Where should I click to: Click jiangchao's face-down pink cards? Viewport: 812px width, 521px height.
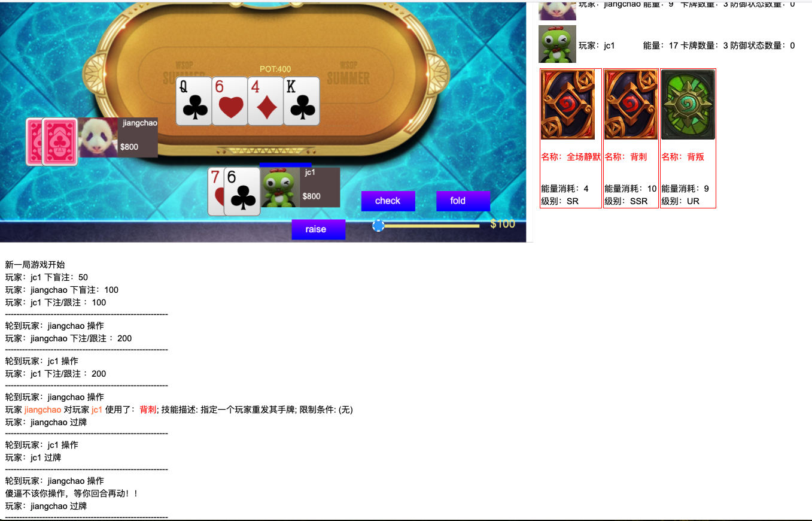[x=52, y=141]
